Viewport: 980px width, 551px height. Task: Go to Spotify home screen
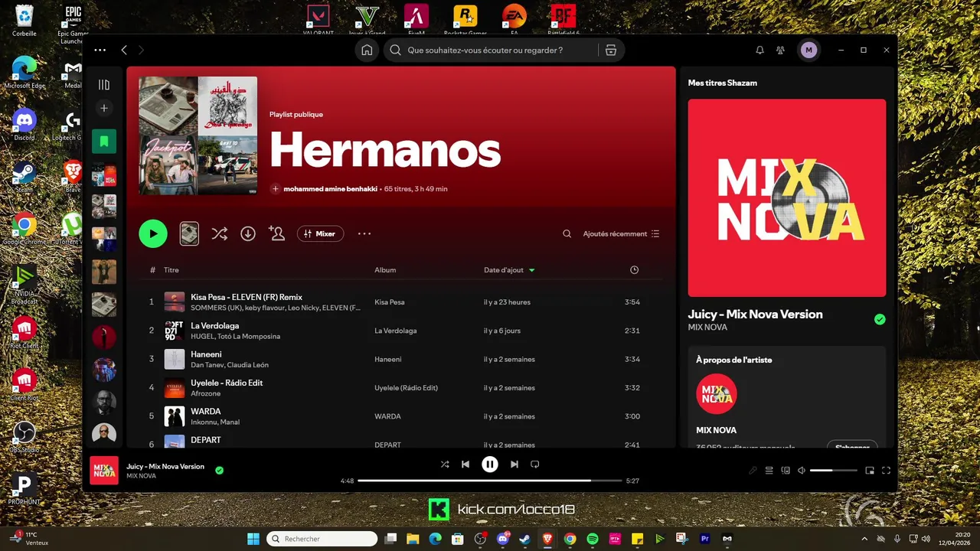367,50
